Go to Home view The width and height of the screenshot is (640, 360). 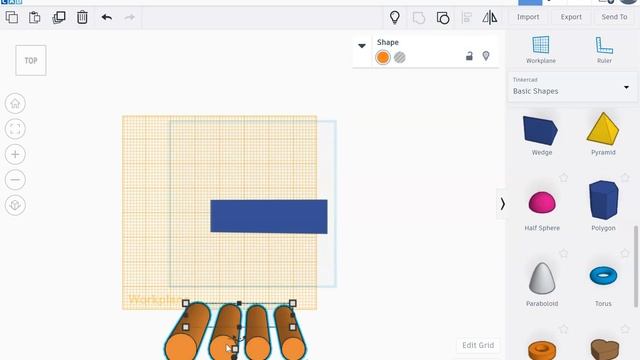15,104
